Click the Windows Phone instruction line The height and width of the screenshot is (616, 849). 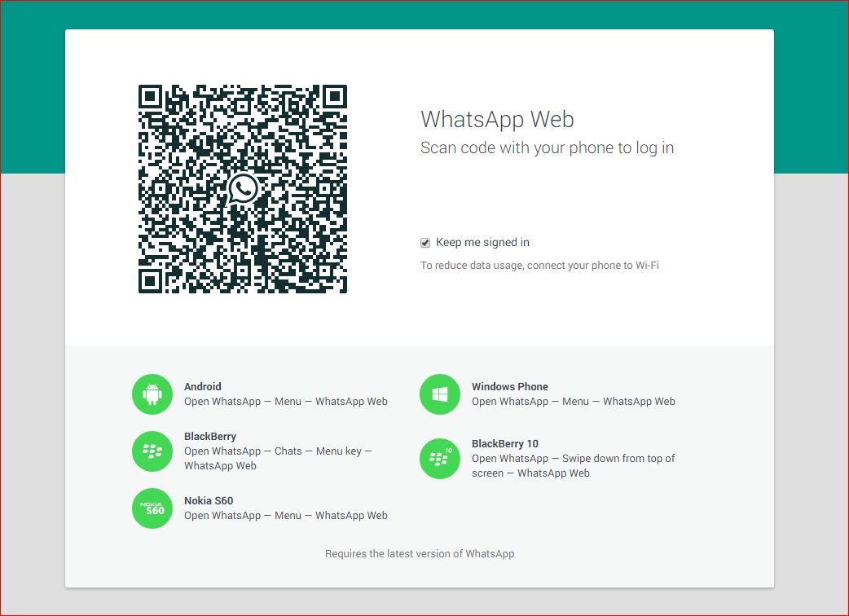click(x=574, y=401)
